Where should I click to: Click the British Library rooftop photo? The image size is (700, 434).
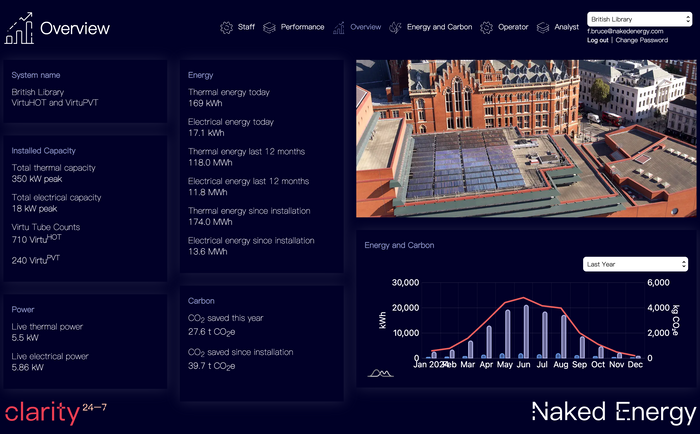[526, 138]
